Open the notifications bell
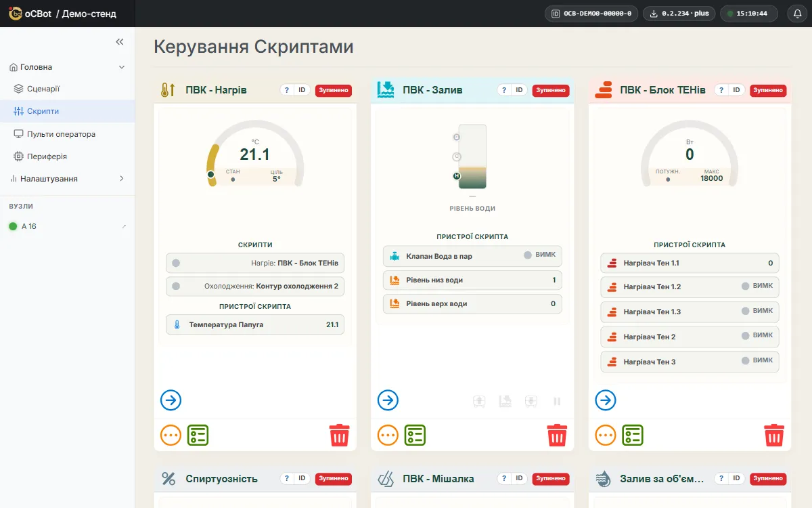The width and height of the screenshot is (812, 508). coord(797,14)
